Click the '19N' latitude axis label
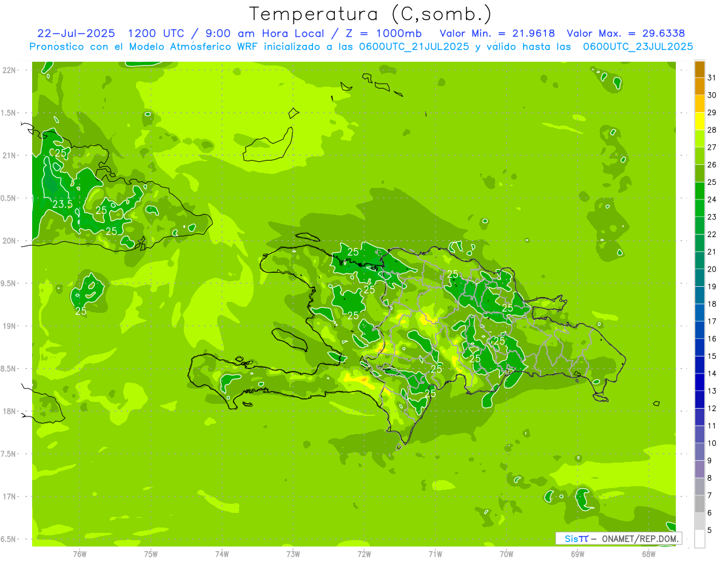Viewport: 728px width, 562px height. click(x=8, y=326)
